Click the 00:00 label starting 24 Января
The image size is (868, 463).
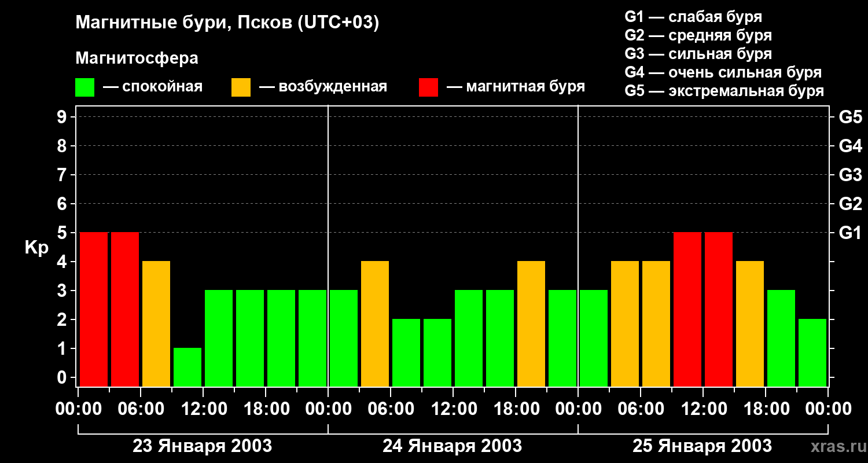click(x=328, y=409)
